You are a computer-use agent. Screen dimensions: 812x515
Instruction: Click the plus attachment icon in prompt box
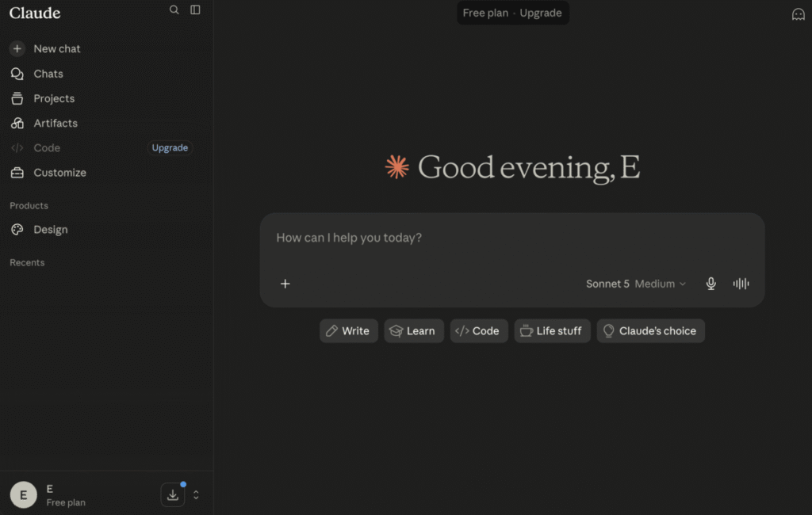pyautogui.click(x=285, y=284)
